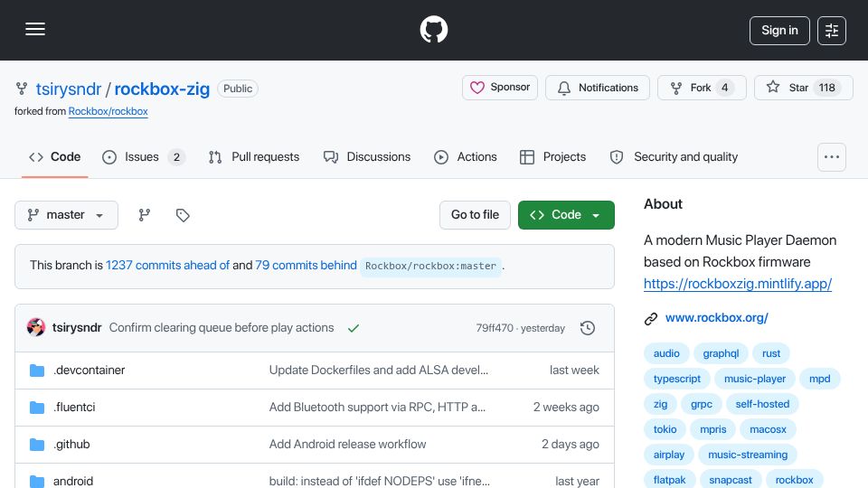Select the music-streaming topic tag
This screenshot has width=868, height=488.
748,455
